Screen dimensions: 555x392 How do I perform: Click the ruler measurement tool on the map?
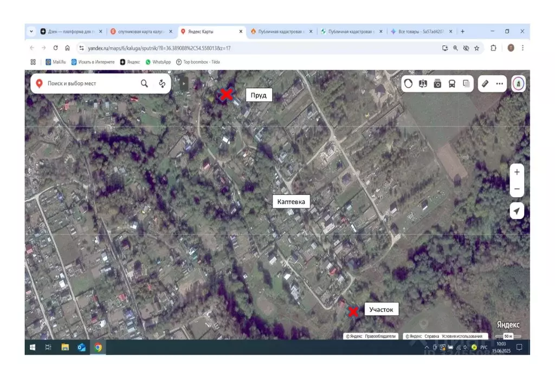coord(485,83)
